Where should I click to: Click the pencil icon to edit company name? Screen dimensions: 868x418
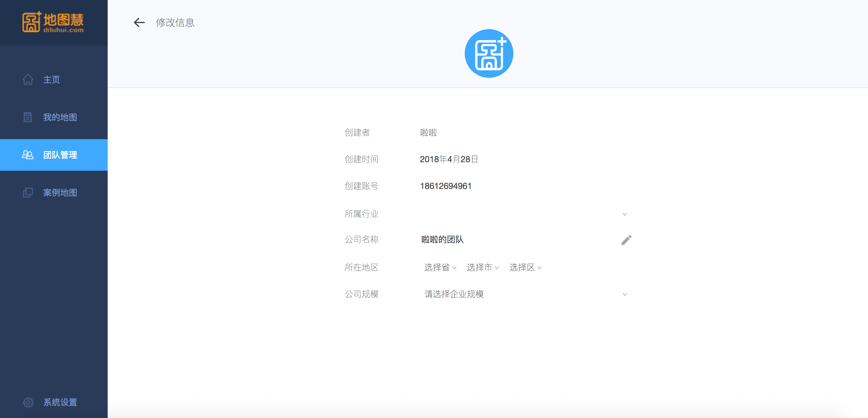[626, 240]
